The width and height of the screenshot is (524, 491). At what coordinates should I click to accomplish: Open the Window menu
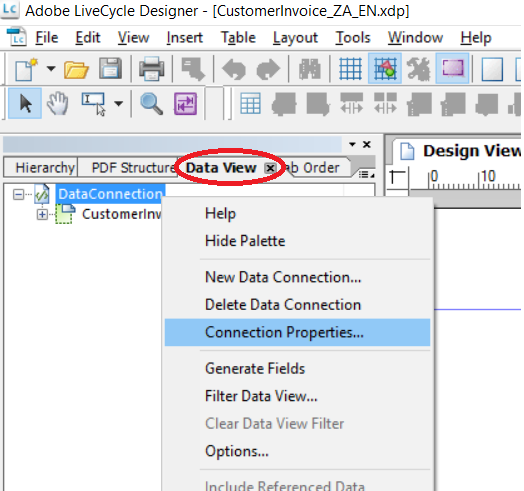(415, 37)
